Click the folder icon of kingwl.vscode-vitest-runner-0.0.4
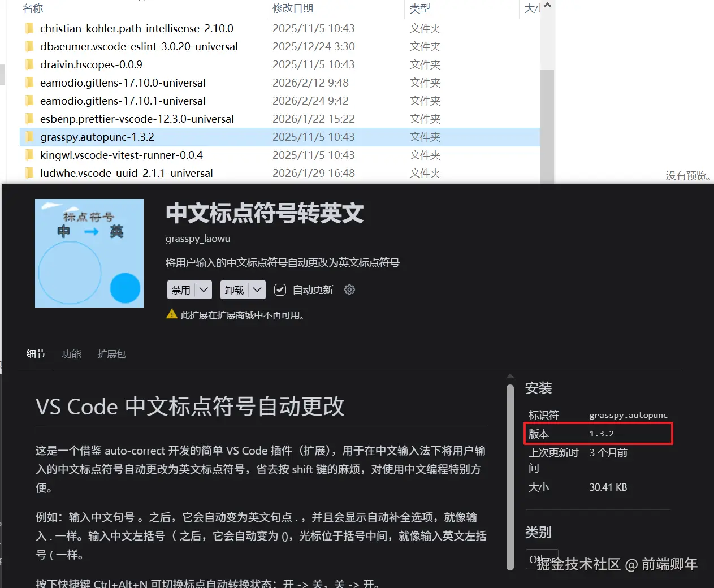714x588 pixels. [x=29, y=155]
